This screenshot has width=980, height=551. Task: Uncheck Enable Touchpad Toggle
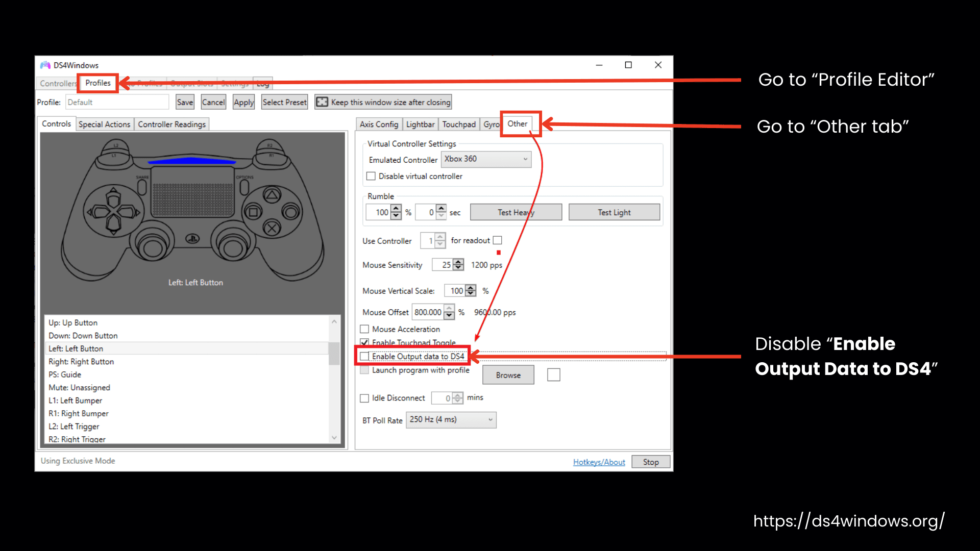coord(364,342)
